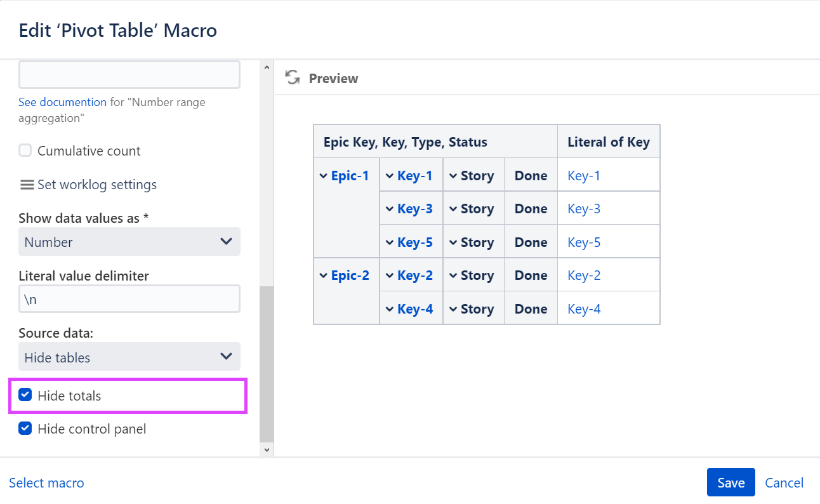Viewport: 820px width, 504px height.
Task: Save the Pivot Table macro
Action: [731, 482]
